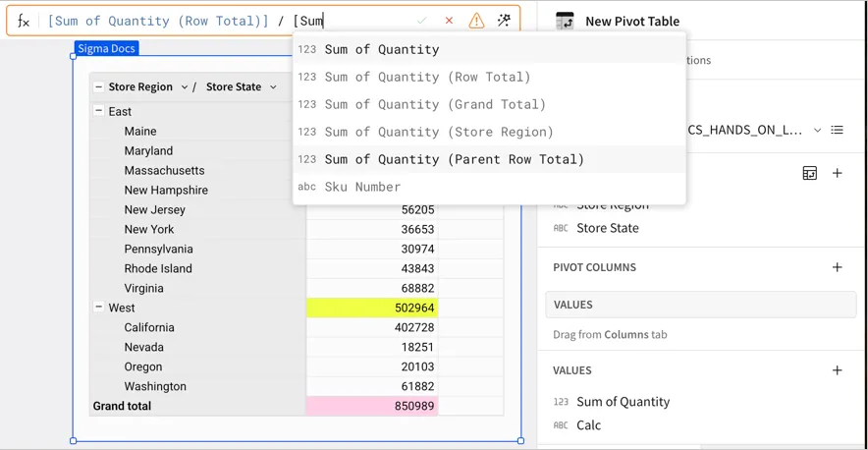Click the Oregon value 20103
The width and height of the screenshot is (868, 450).
tap(372, 366)
